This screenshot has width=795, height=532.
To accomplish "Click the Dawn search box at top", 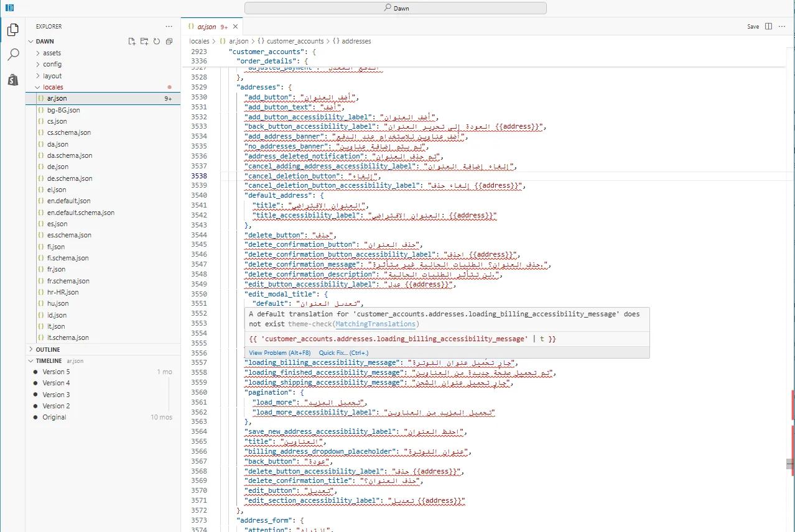I will tap(395, 8).
